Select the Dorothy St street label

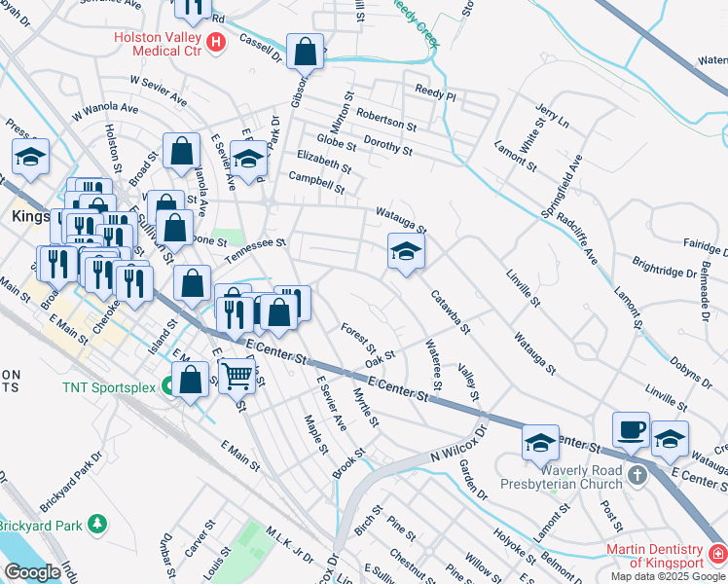388,145
